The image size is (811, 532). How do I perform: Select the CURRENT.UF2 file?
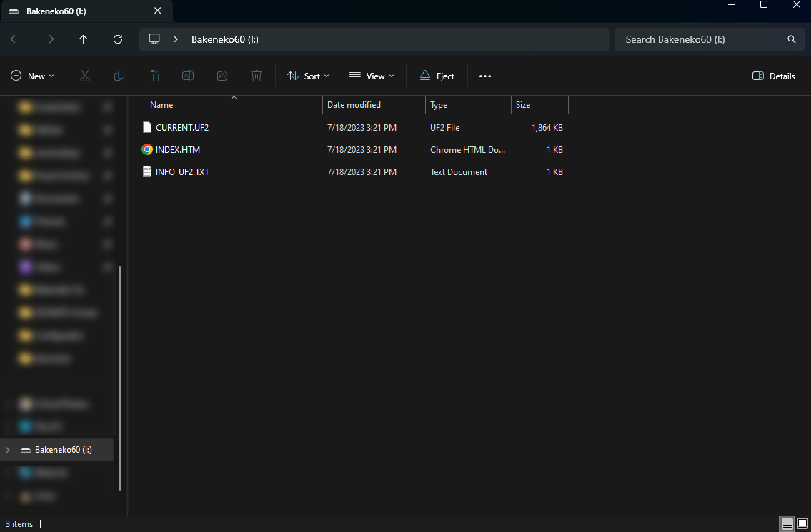[x=181, y=127]
